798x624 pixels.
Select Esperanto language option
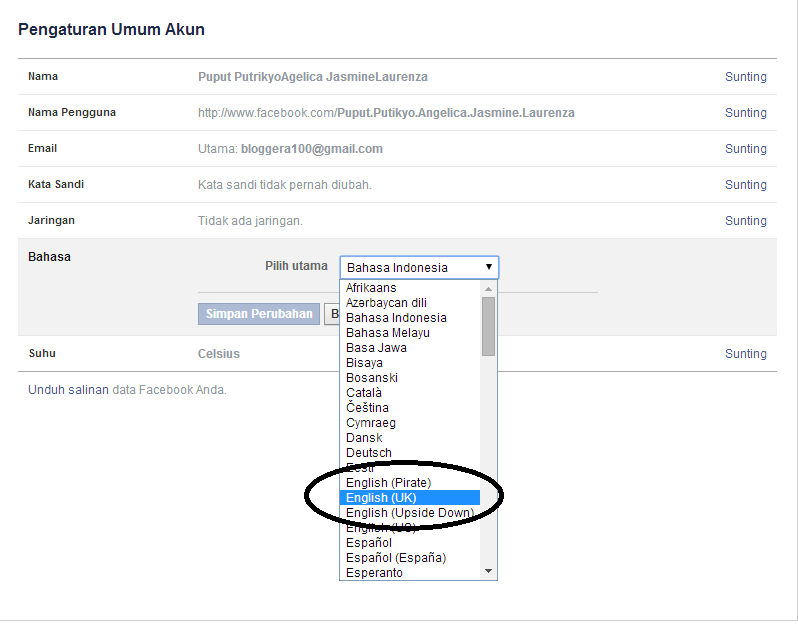(410, 573)
